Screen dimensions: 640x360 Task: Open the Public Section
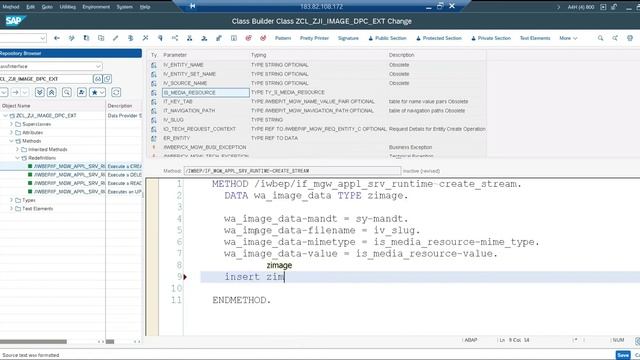click(x=387, y=38)
